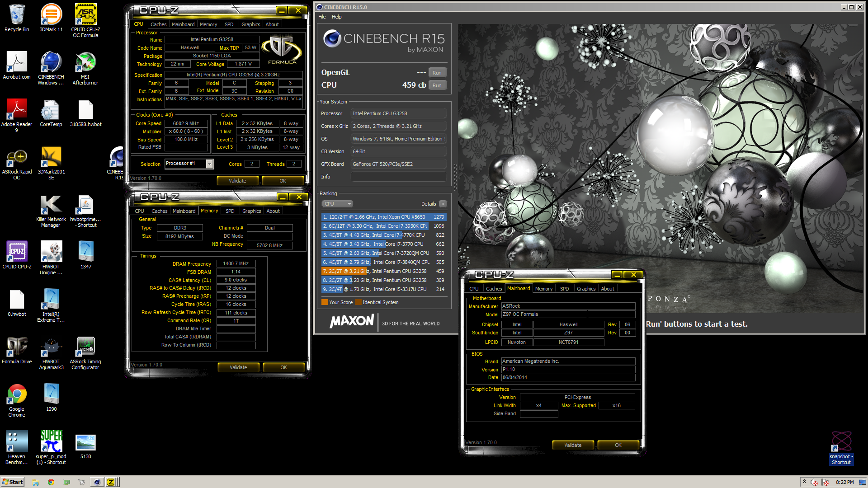Run the OpenGL benchmark test
The image size is (868, 488).
coord(437,73)
